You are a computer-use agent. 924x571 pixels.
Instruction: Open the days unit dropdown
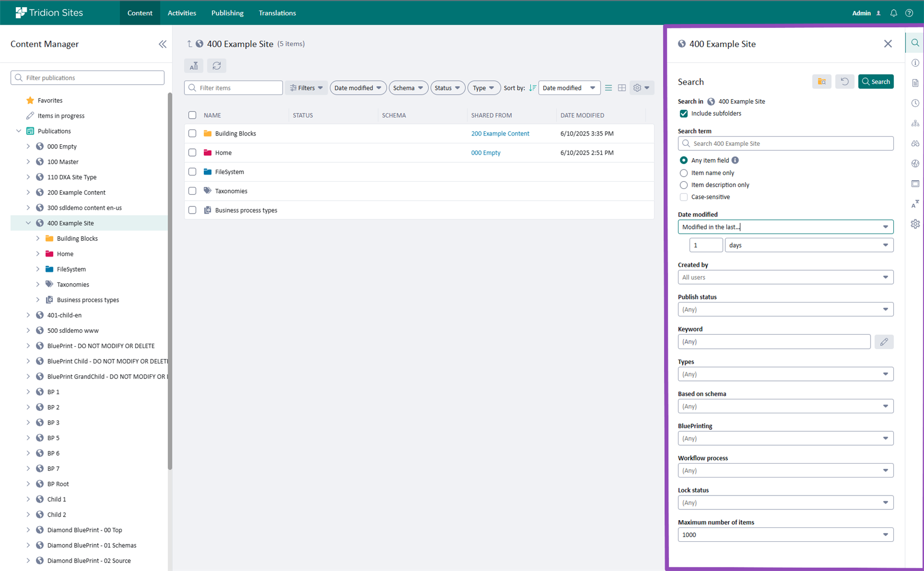[x=809, y=245]
